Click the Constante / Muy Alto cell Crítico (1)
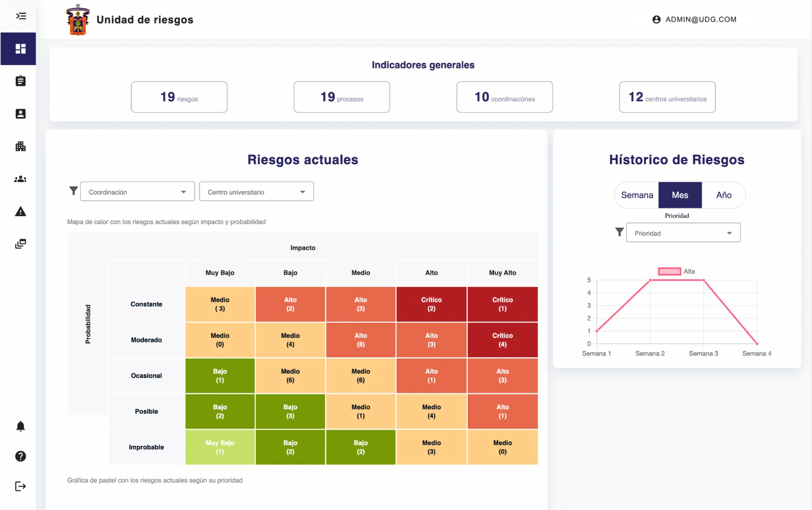 click(x=503, y=304)
